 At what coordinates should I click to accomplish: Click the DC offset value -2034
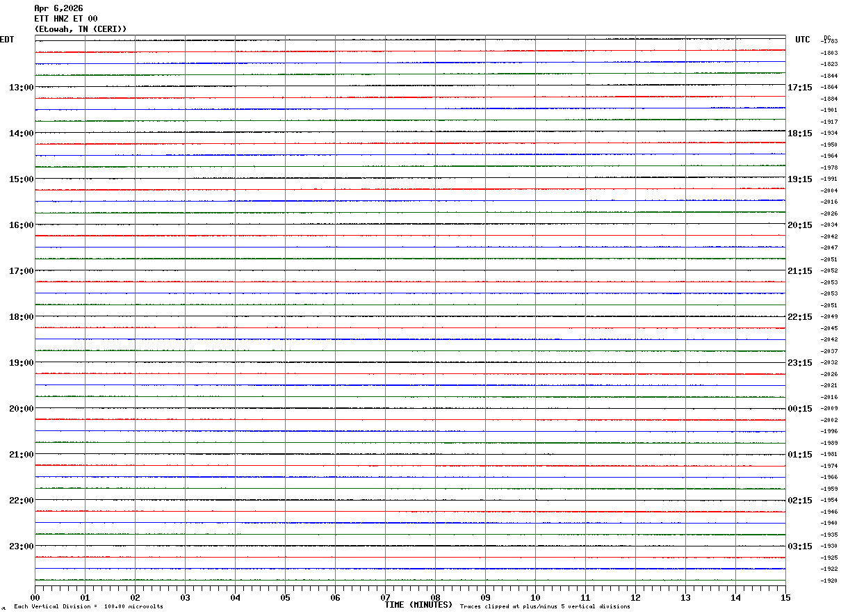coord(828,225)
